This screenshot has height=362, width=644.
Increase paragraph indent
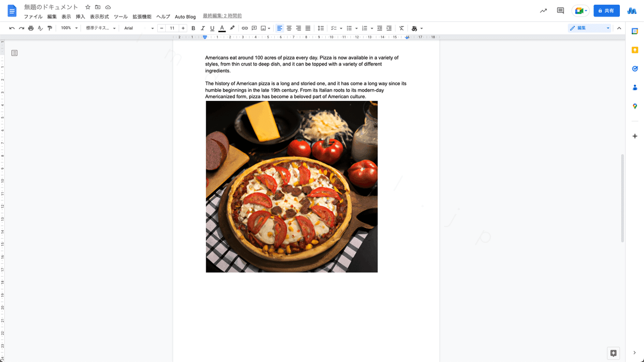tap(389, 28)
